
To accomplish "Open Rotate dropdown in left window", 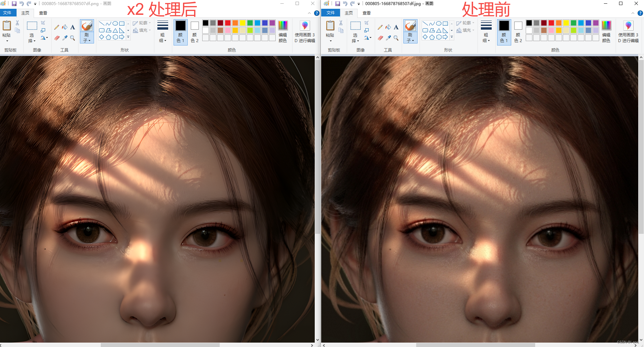I will point(44,38).
